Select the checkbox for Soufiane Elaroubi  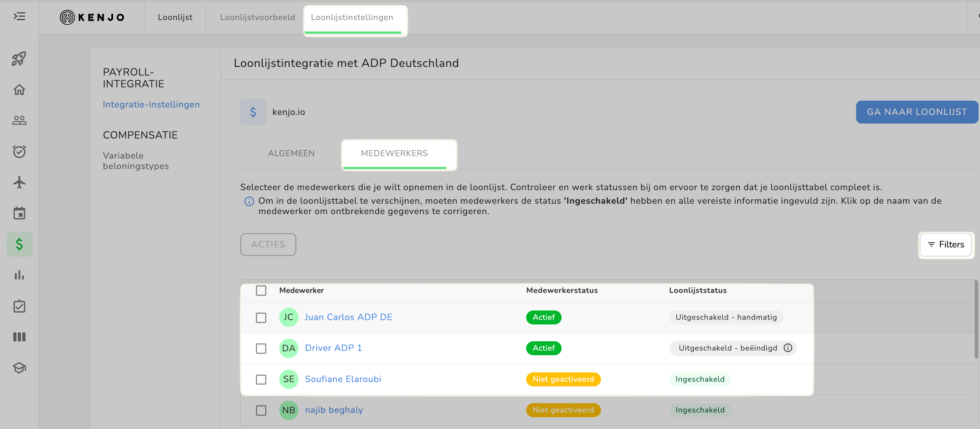tap(261, 380)
